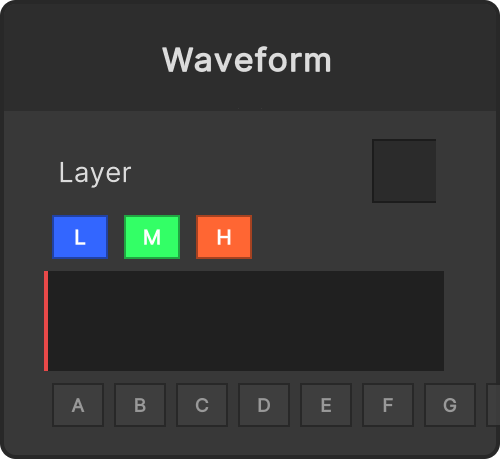Select hot cue slot B

[140, 405]
